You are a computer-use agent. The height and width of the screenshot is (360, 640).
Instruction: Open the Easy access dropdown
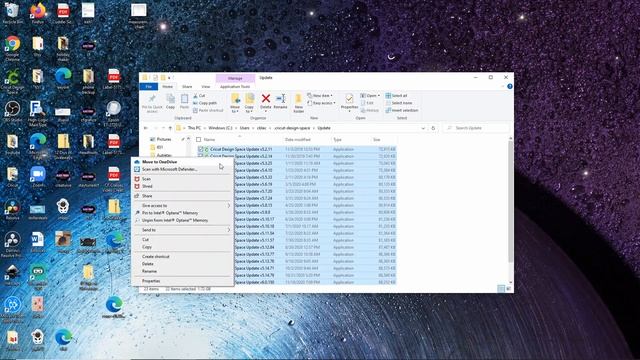pyautogui.click(x=321, y=103)
